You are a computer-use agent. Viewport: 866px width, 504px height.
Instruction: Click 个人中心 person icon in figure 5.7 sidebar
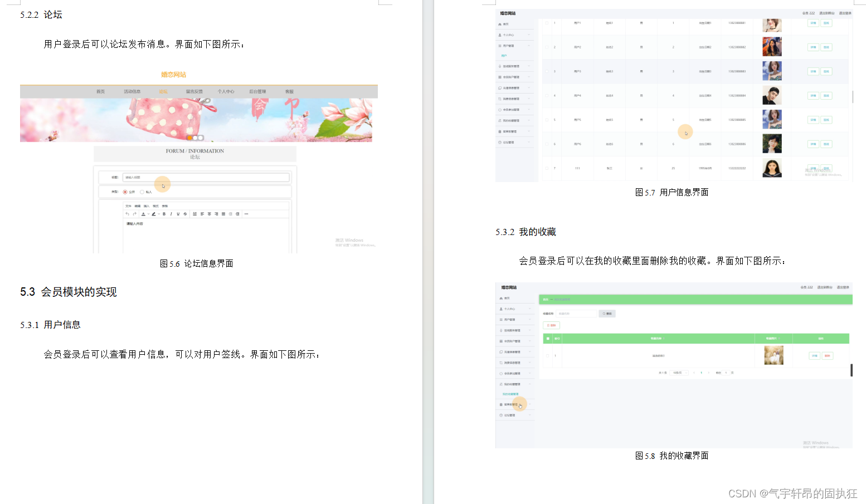pyautogui.click(x=500, y=35)
